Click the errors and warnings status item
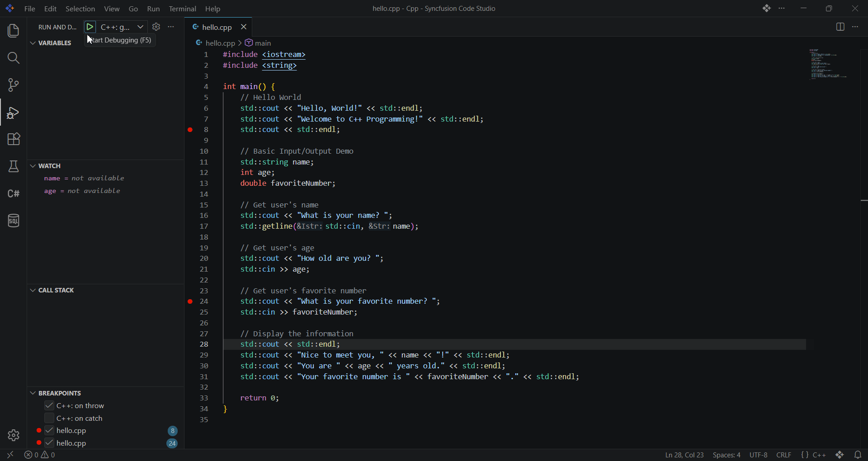 [40, 455]
